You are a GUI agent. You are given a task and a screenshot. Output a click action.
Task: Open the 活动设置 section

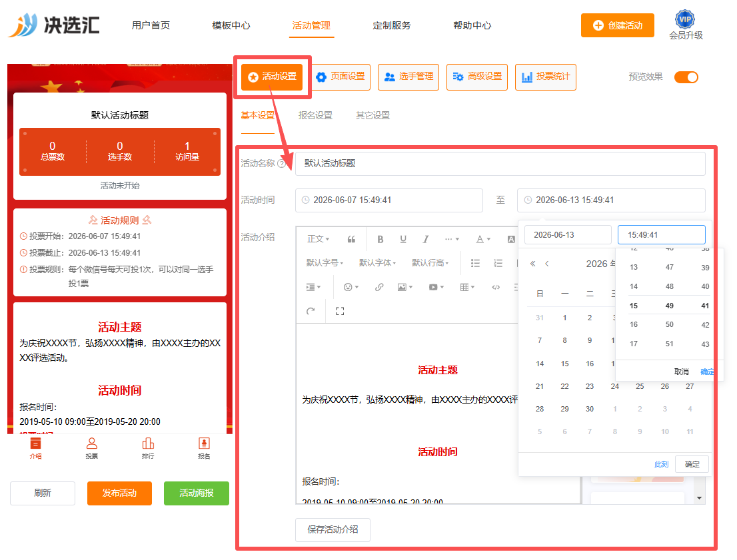(272, 77)
